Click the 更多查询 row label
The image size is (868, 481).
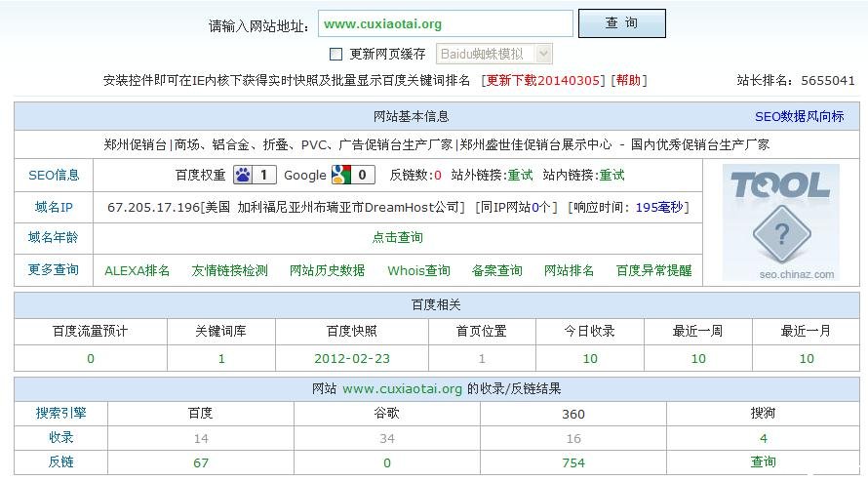[x=54, y=269]
